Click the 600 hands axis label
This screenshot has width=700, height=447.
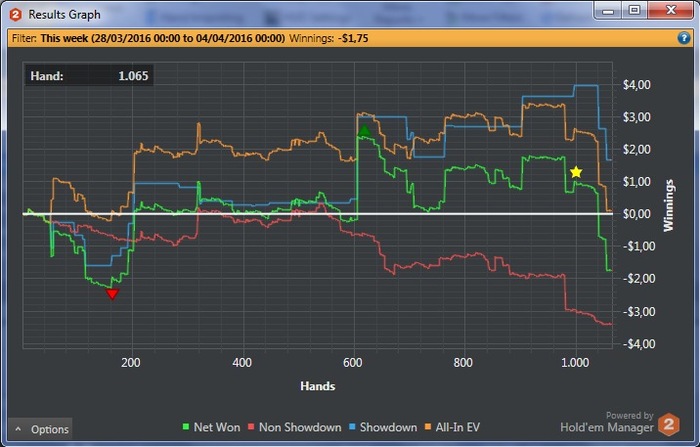tap(353, 363)
